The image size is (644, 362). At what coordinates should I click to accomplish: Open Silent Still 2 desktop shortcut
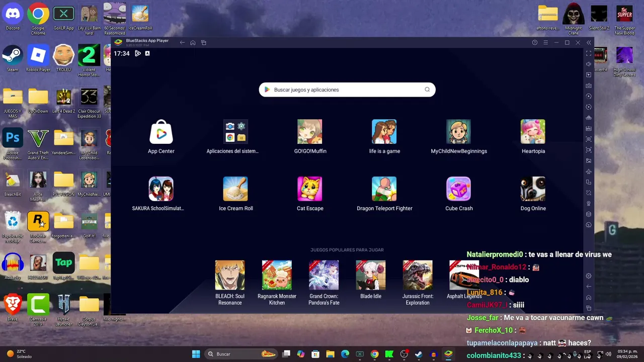(x=599, y=18)
